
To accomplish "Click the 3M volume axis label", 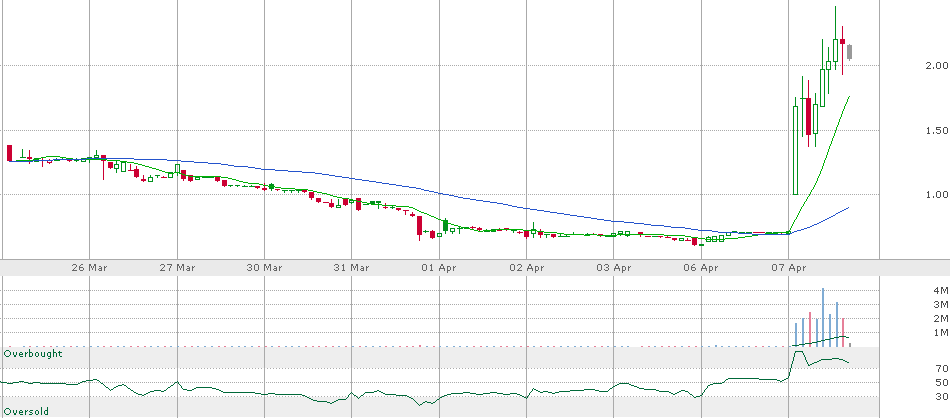I will [x=941, y=304].
